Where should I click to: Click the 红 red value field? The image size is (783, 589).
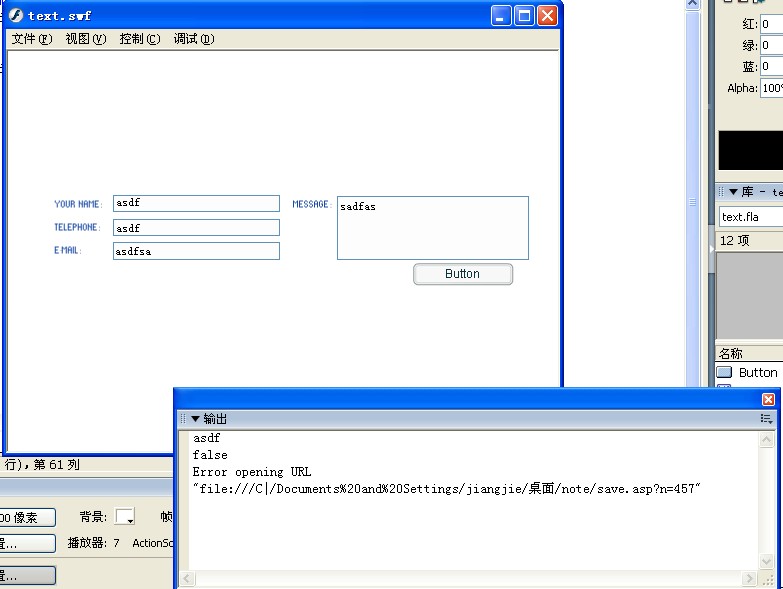click(772, 24)
